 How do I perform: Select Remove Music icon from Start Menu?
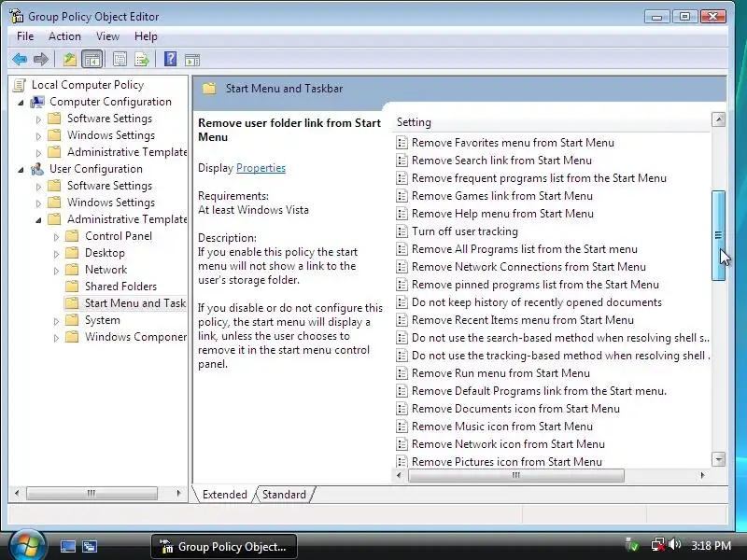[502, 427]
